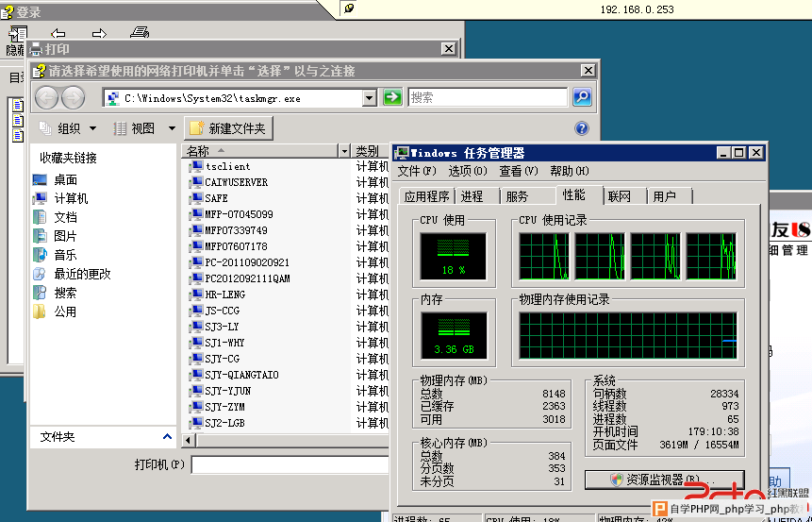Select the tsclient computer entry
Screen dimensions: 812x522
pos(220,166)
